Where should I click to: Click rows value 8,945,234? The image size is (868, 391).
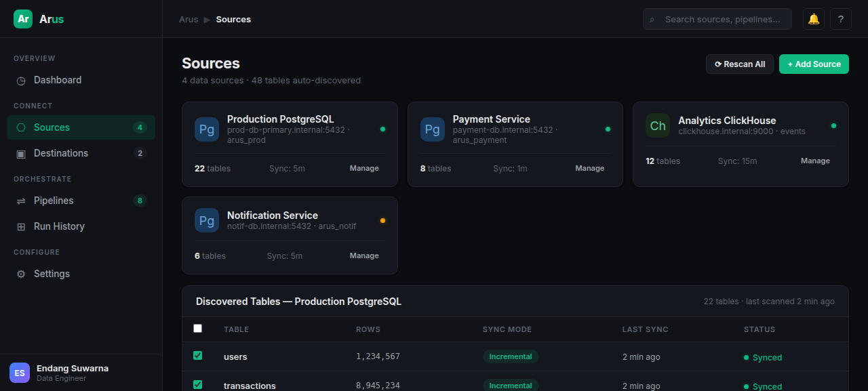click(378, 386)
